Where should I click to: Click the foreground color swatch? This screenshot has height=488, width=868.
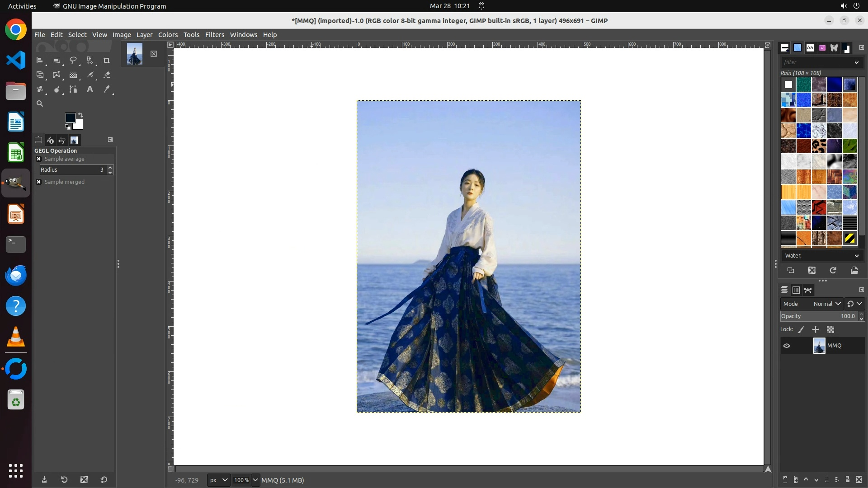[x=70, y=117]
